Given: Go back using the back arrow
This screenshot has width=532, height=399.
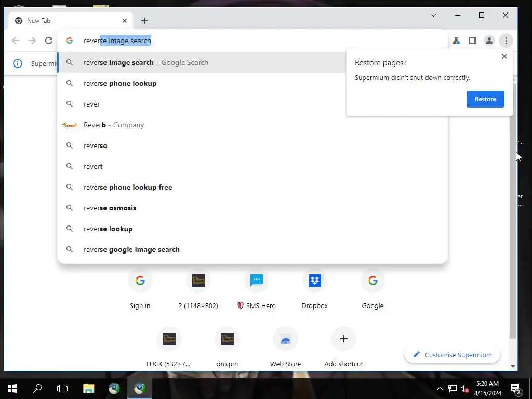Looking at the screenshot, I should click(16, 41).
